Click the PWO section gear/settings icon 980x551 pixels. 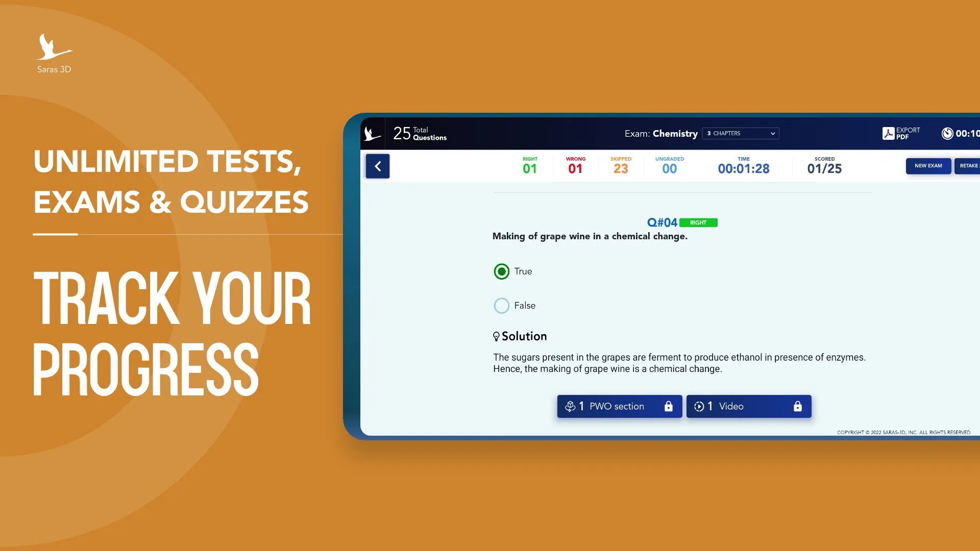point(571,406)
